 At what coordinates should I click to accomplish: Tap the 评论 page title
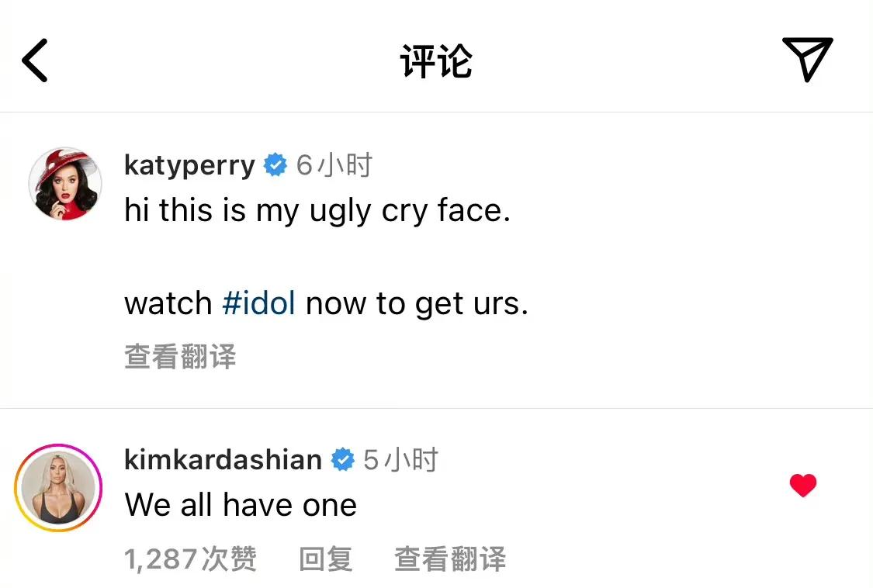tap(436, 61)
